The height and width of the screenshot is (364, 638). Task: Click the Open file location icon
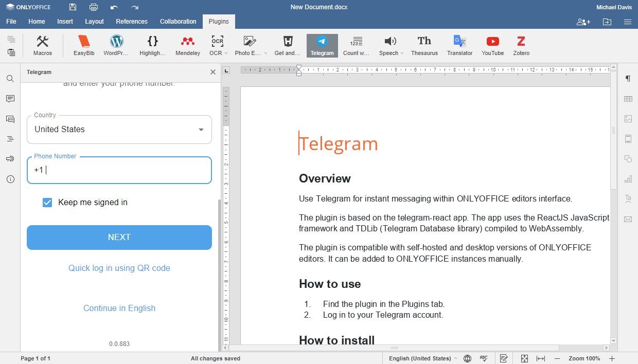coord(607,22)
